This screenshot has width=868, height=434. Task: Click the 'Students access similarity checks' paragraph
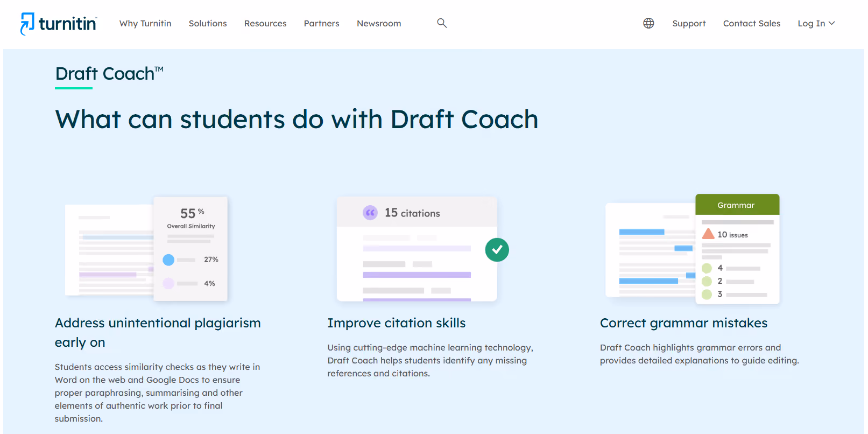(x=157, y=393)
